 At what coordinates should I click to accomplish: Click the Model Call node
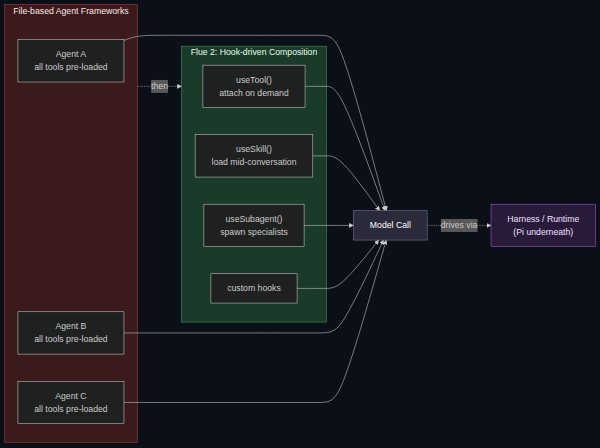pos(390,225)
